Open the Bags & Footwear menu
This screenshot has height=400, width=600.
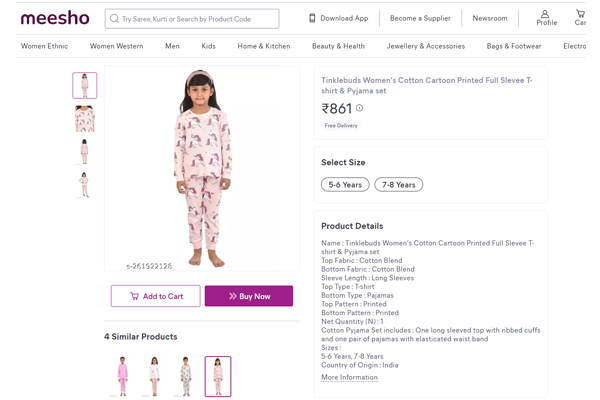[514, 46]
